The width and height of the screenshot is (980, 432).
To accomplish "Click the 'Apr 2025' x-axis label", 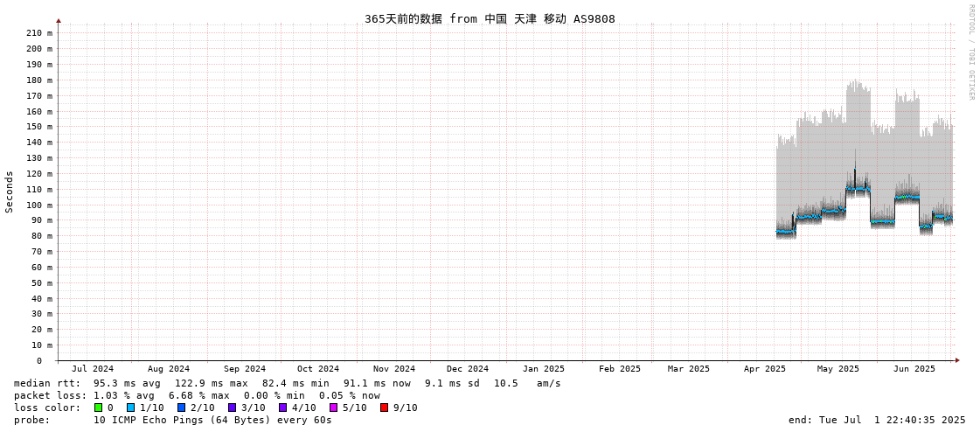I will (764, 369).
